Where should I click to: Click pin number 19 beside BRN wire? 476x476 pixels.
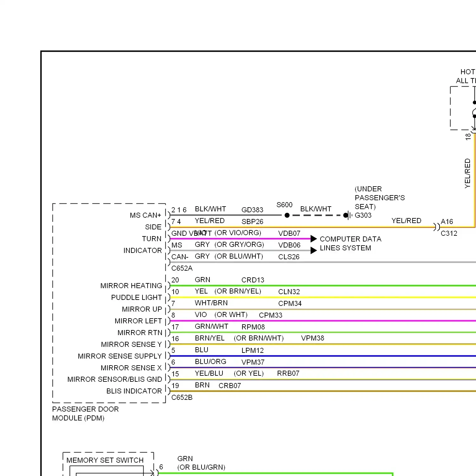[175, 386]
